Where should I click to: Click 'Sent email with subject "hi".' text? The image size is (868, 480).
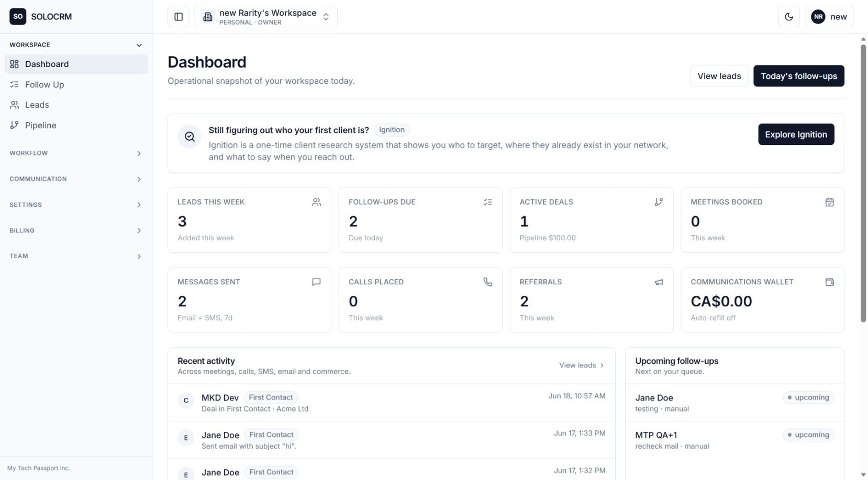[249, 446]
